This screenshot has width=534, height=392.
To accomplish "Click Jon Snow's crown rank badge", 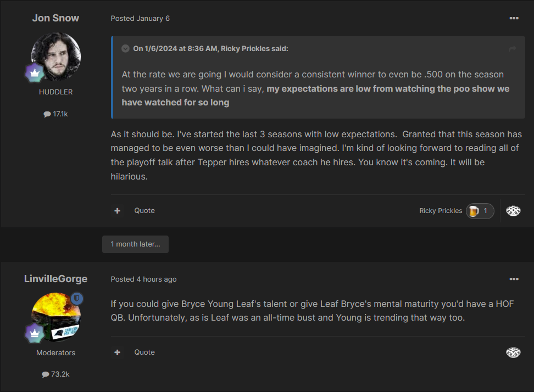I will [35, 73].
